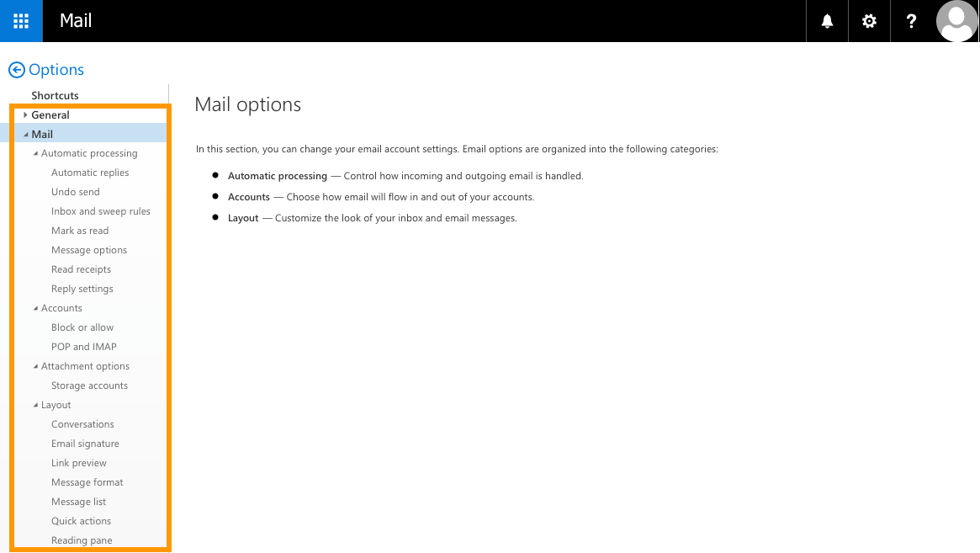Collapse the Accounts group arrow

coord(35,309)
